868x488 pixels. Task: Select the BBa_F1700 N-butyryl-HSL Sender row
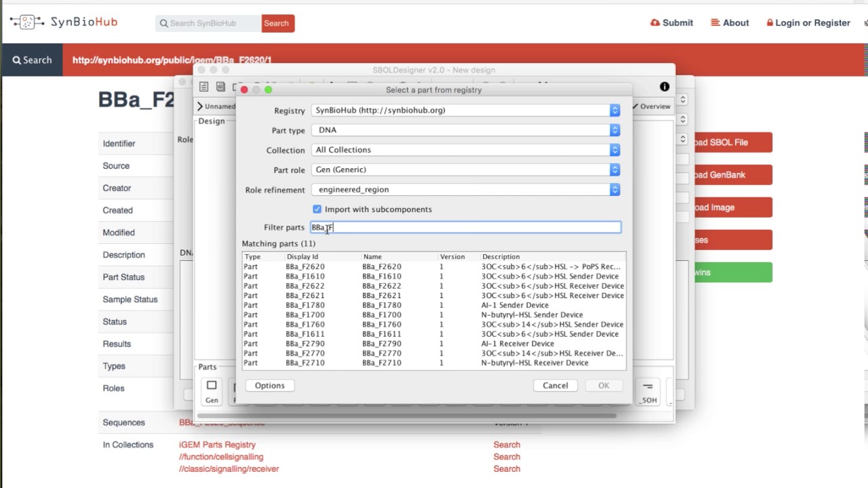(434, 314)
